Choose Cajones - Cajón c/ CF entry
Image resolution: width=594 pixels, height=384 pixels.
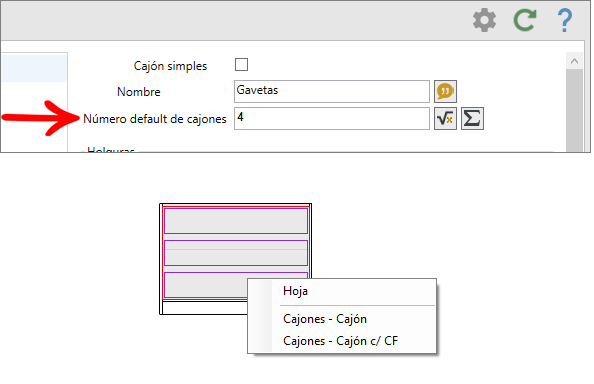341,341
